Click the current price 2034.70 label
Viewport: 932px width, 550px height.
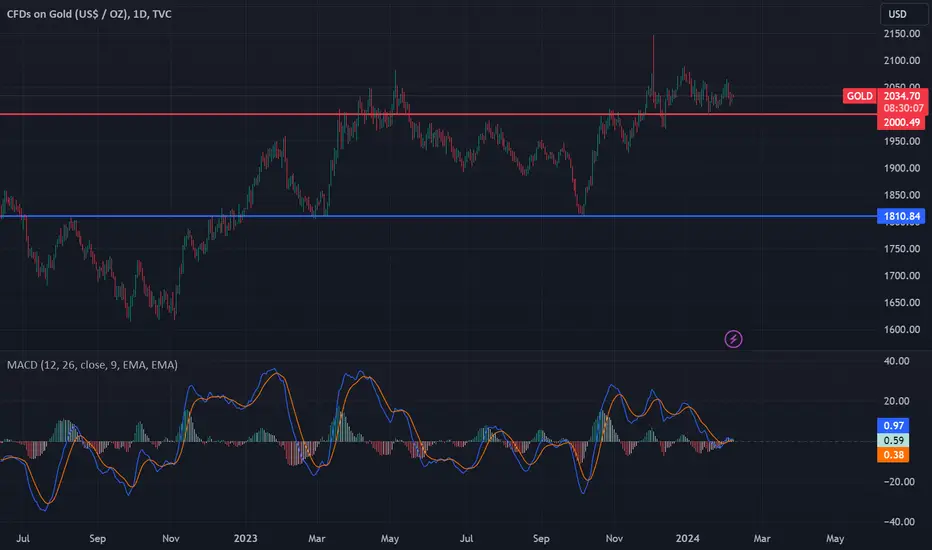pyautogui.click(x=902, y=96)
